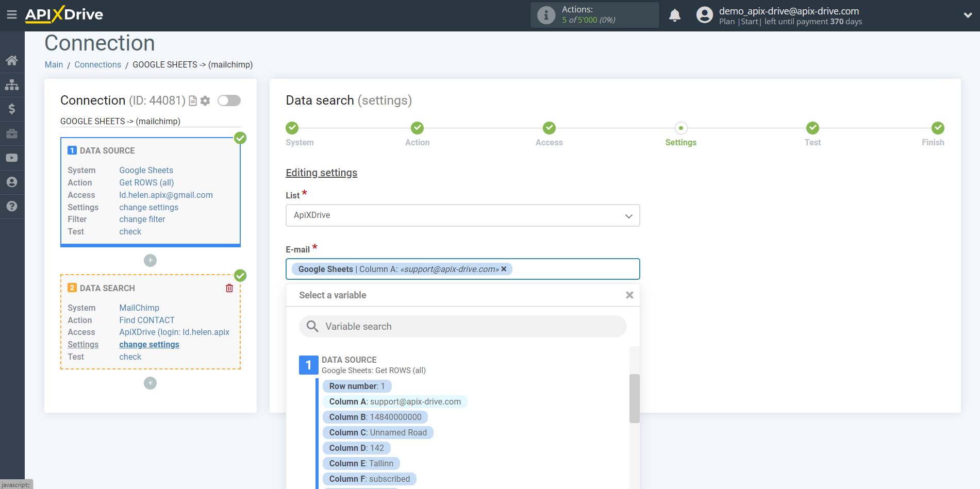Screen dimensions: 980x489
Task: Select Column D 142 variable
Action: coord(357,448)
